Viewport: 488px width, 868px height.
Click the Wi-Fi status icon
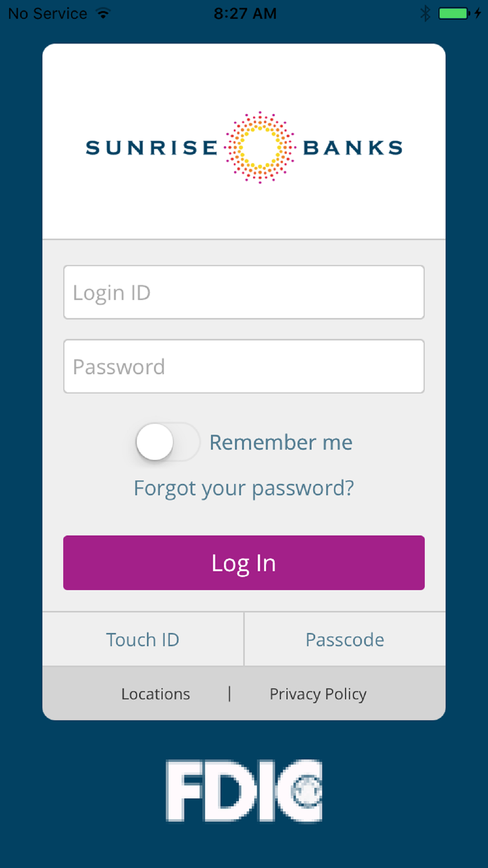pyautogui.click(x=103, y=13)
